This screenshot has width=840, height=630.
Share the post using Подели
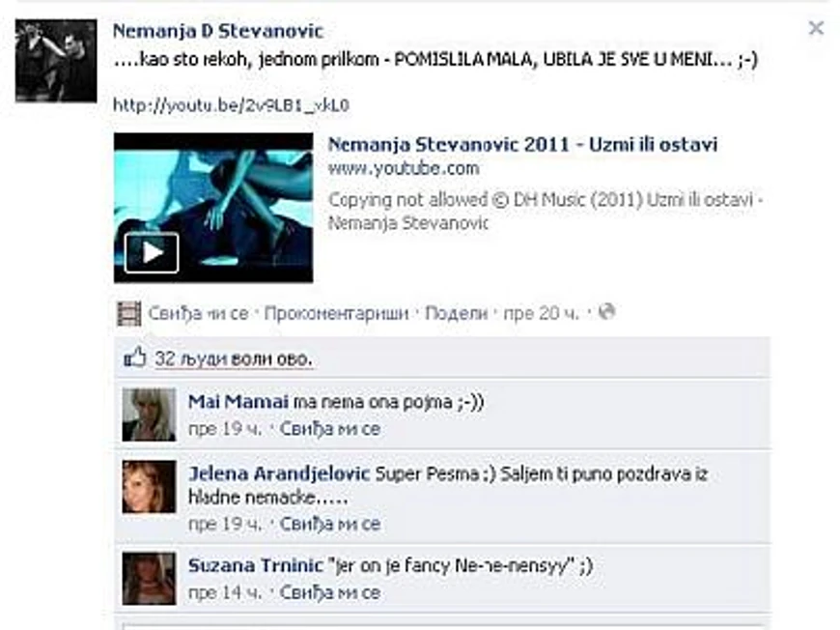click(456, 313)
